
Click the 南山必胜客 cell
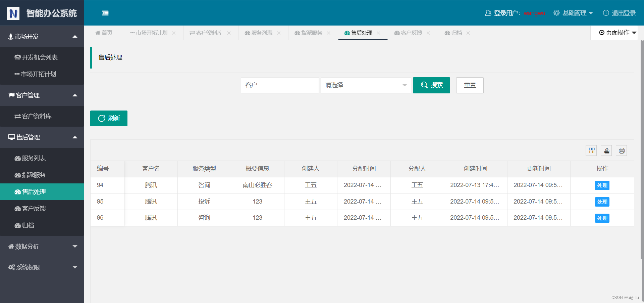pyautogui.click(x=258, y=185)
